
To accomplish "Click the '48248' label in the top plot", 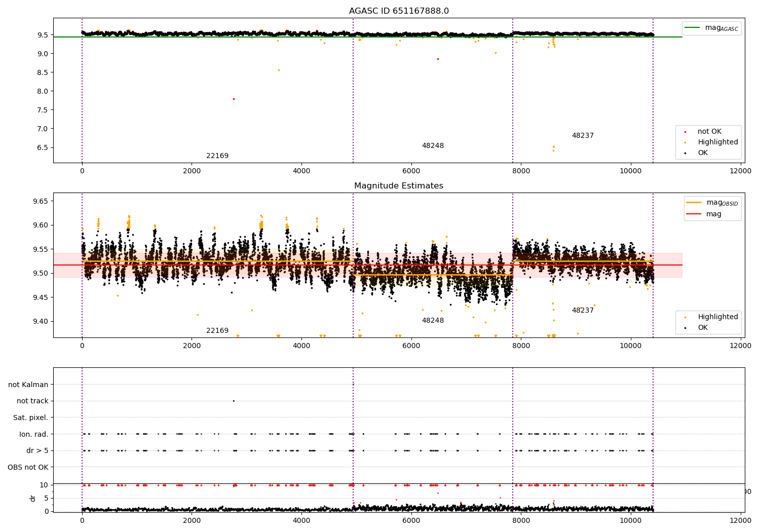I will coord(433,146).
